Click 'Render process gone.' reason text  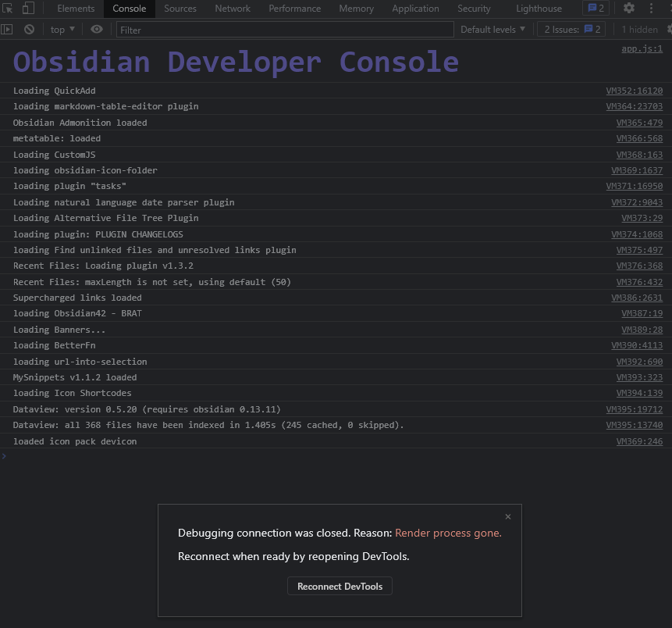pyautogui.click(x=448, y=533)
